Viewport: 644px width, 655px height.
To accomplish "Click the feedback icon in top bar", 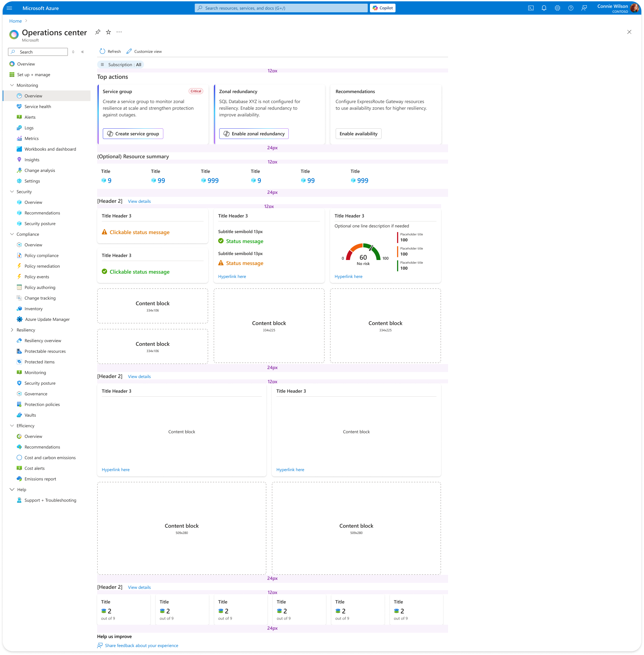I will [x=584, y=8].
